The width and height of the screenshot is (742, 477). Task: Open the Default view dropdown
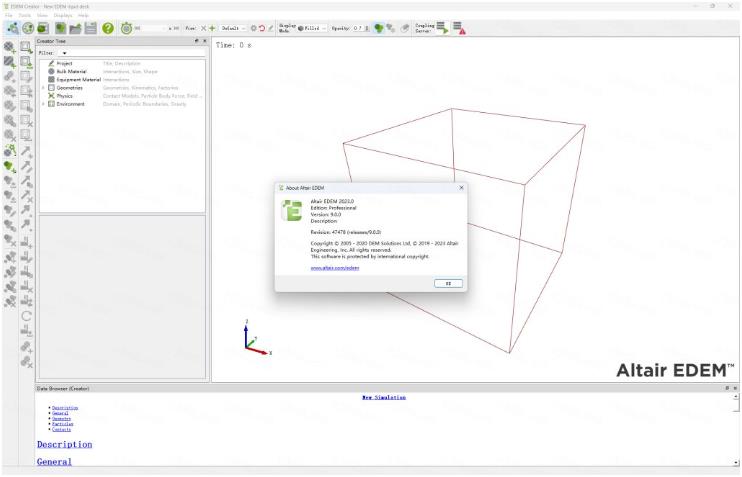pos(234,28)
